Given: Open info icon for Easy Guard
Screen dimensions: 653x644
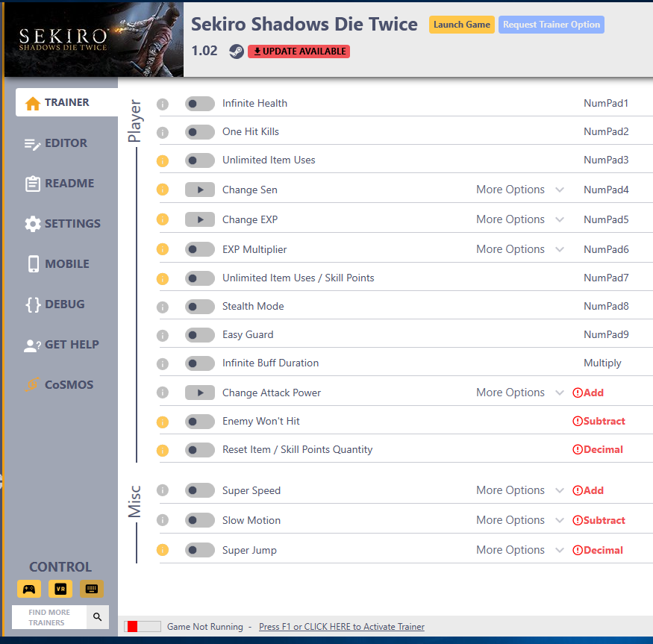Looking at the screenshot, I should coord(163,336).
